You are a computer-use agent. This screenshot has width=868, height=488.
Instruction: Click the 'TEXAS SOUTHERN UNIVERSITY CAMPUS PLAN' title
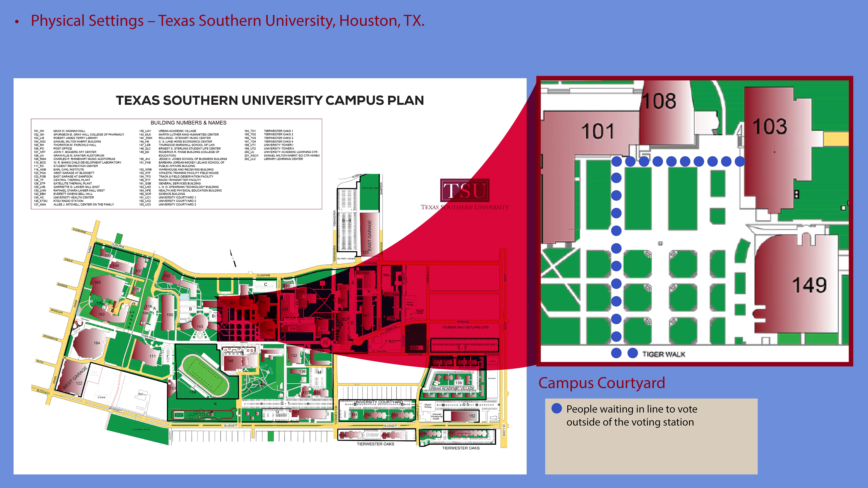(270, 100)
